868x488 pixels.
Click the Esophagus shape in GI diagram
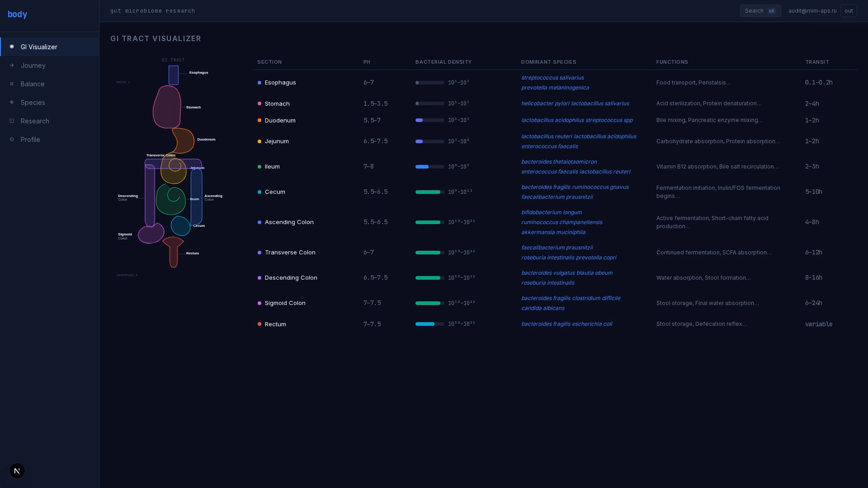click(174, 75)
